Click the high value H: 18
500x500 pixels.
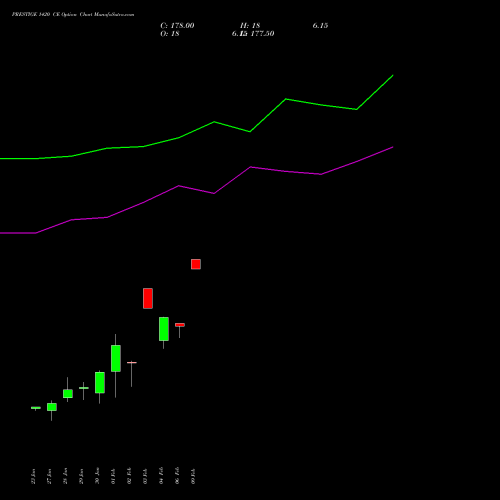[250, 26]
